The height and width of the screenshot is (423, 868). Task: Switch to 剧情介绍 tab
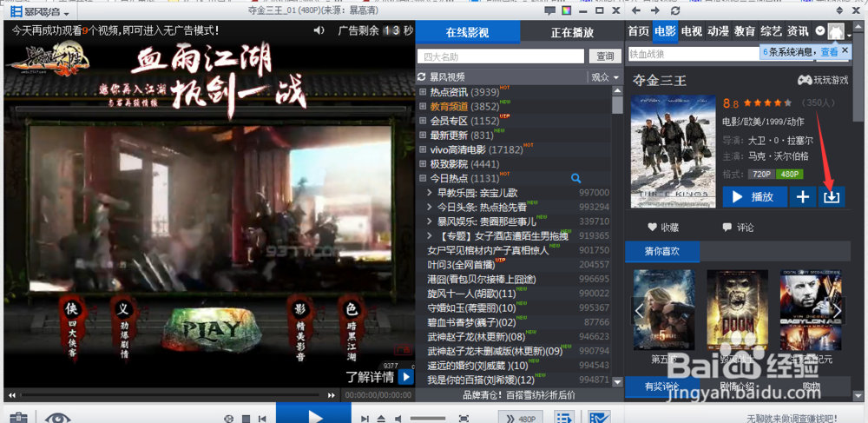737,387
